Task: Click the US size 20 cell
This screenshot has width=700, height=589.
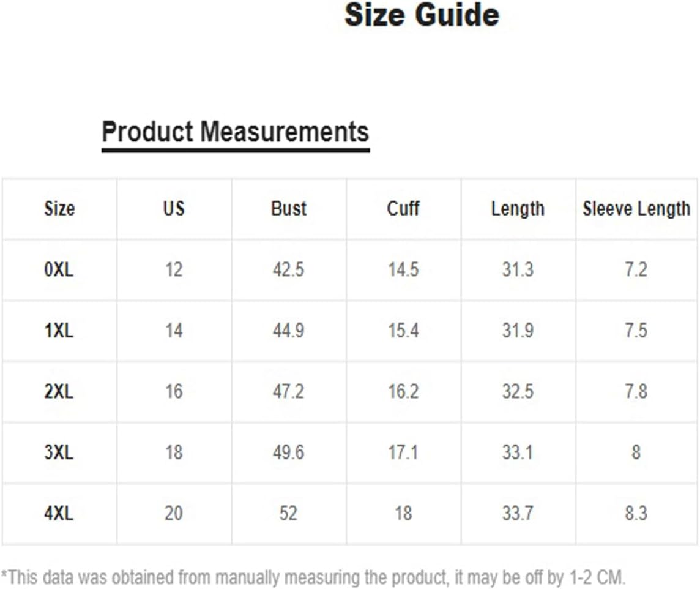Action: [x=174, y=512]
